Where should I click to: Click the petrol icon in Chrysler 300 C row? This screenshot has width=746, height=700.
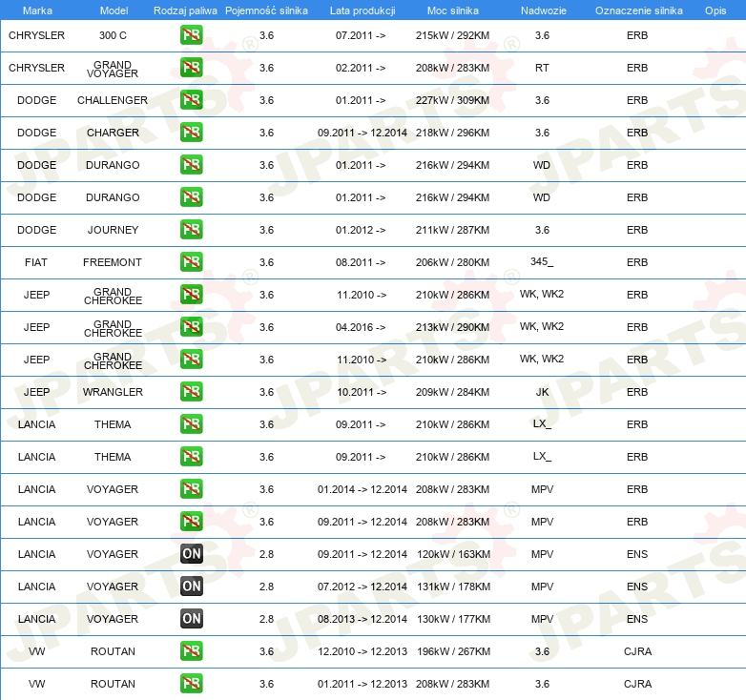tap(191, 35)
